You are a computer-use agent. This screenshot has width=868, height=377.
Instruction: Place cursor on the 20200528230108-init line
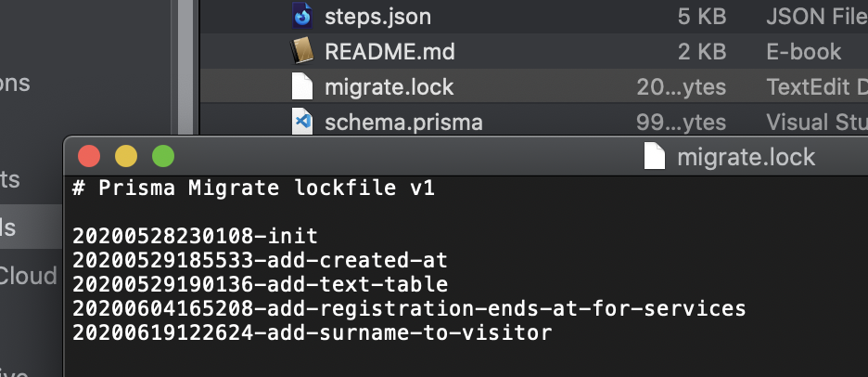(195, 236)
